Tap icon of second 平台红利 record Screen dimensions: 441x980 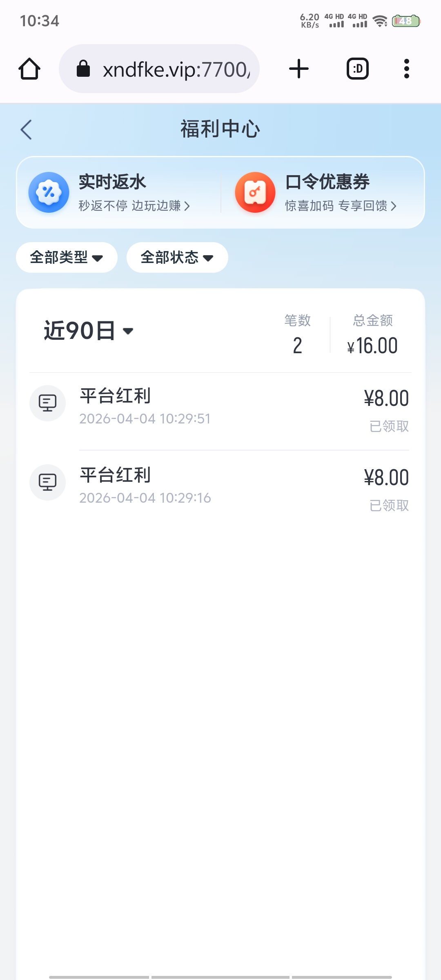48,482
